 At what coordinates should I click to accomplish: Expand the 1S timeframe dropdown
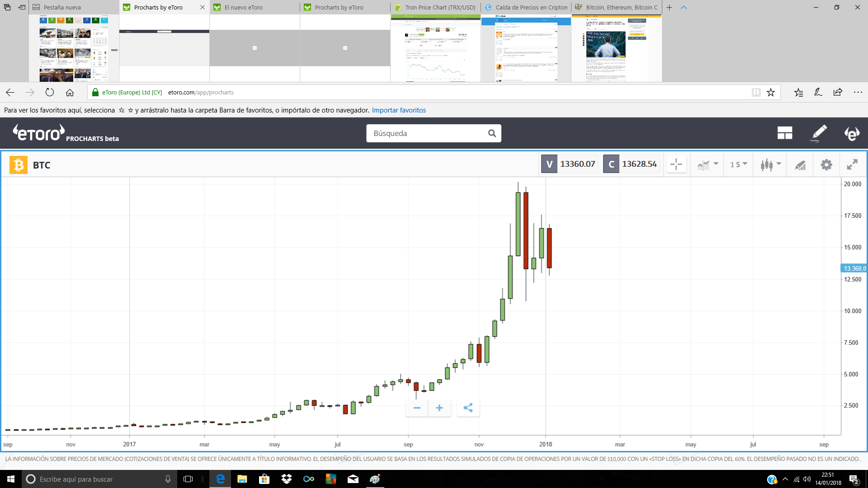739,164
